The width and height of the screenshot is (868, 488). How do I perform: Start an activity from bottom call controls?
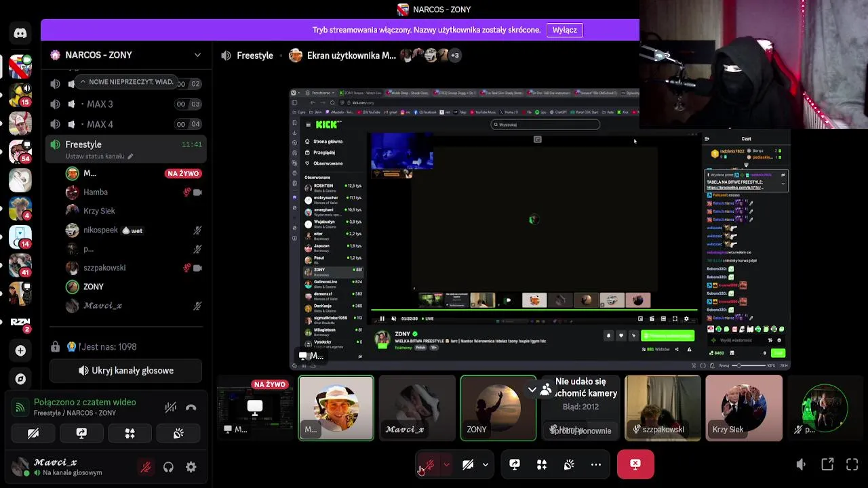tap(542, 465)
